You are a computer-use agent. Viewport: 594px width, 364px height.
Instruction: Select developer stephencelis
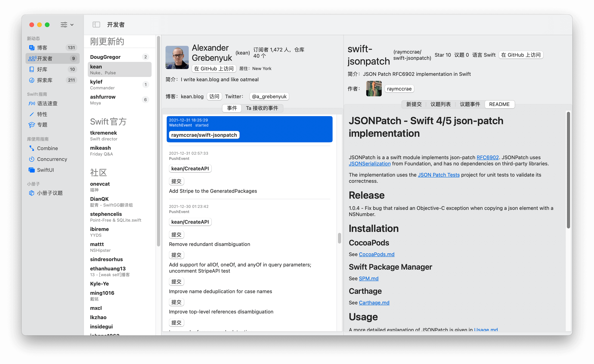pyautogui.click(x=119, y=217)
